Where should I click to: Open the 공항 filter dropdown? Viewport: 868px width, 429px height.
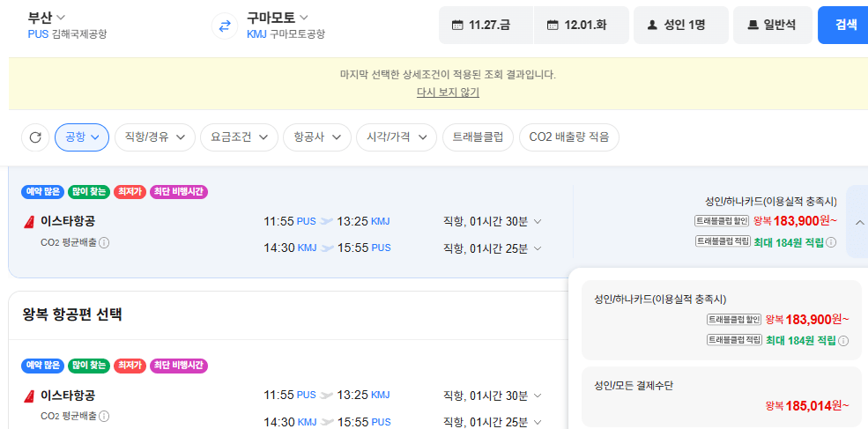82,137
